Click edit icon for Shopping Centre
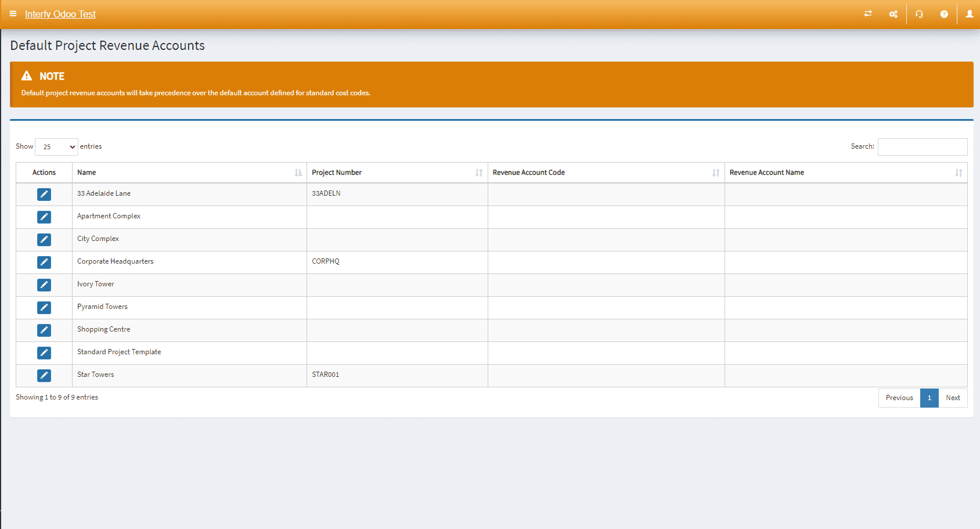980x529 pixels. tap(44, 330)
